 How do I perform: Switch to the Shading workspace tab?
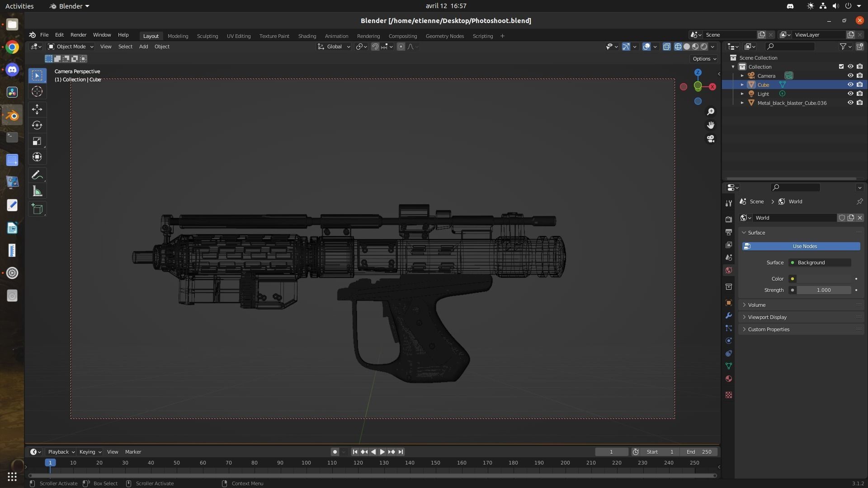[307, 36]
